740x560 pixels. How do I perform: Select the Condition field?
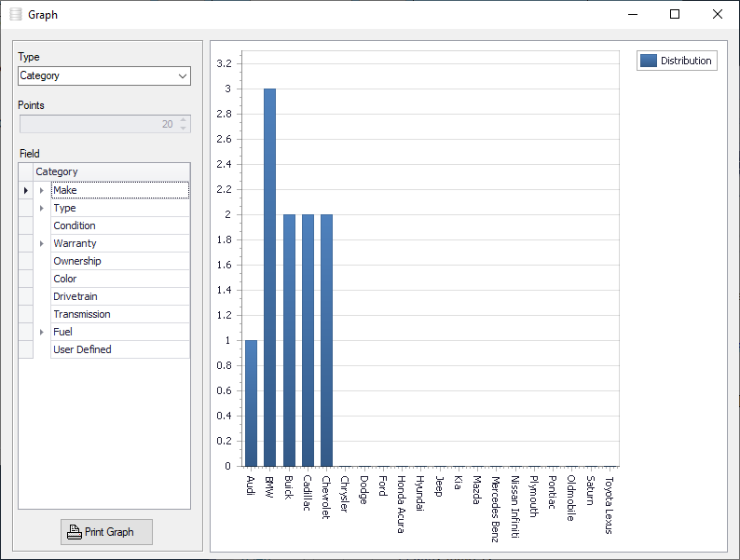(120, 225)
